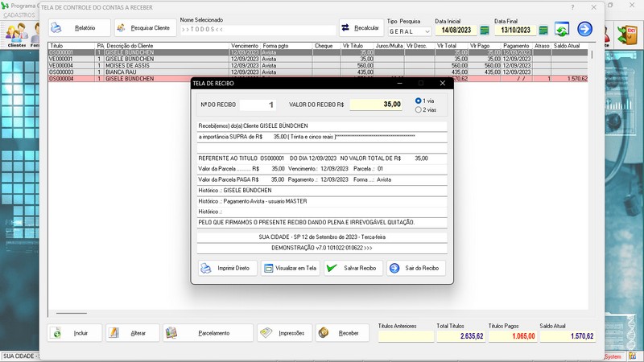This screenshot has height=362, width=644.
Task: Click the Clientes icon in main toolbar
Action: [x=15, y=34]
